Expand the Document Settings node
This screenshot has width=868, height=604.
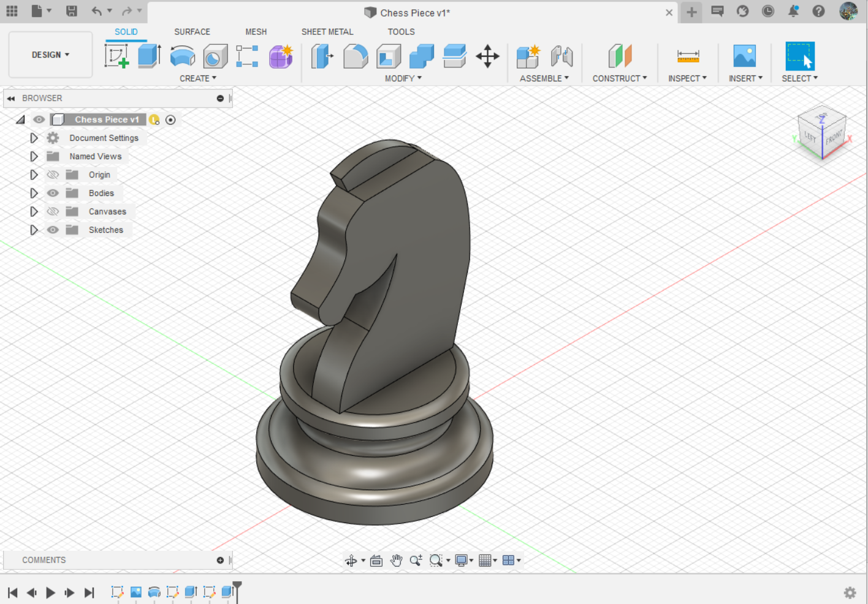34,138
